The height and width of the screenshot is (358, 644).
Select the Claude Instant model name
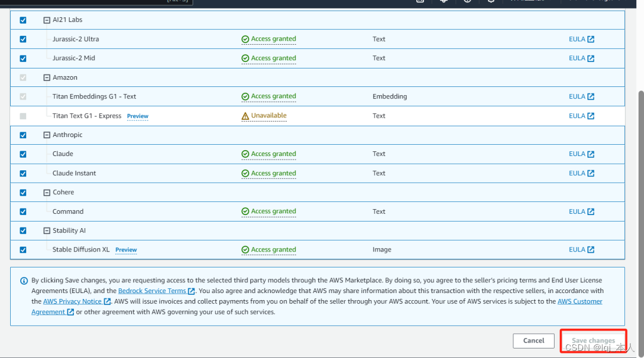74,173
